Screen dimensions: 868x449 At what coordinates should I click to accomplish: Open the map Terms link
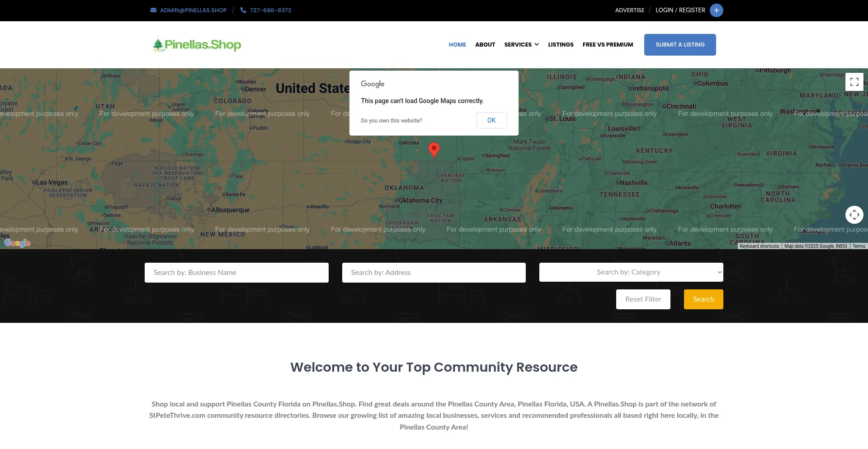pos(859,246)
